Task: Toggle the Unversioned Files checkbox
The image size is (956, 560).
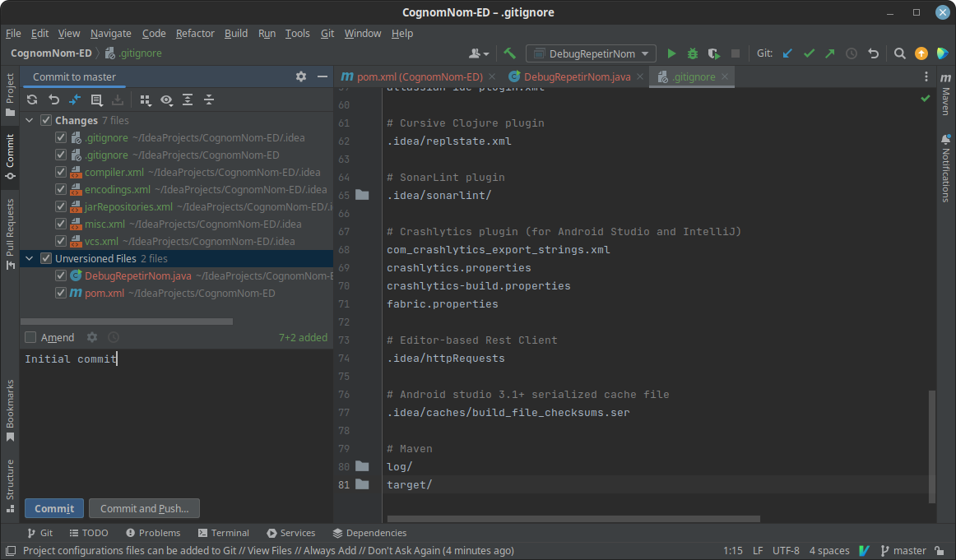Action: [46, 258]
